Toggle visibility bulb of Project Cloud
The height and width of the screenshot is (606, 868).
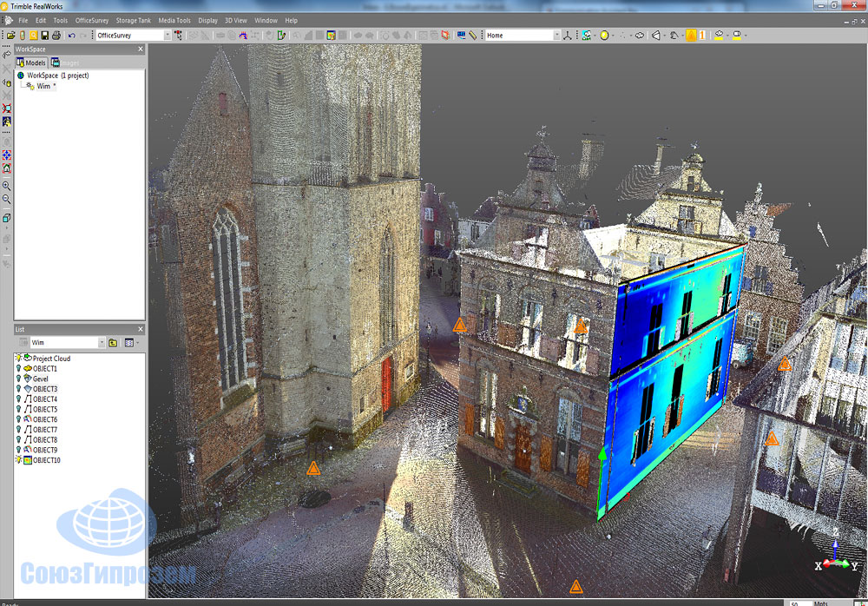pyautogui.click(x=18, y=359)
